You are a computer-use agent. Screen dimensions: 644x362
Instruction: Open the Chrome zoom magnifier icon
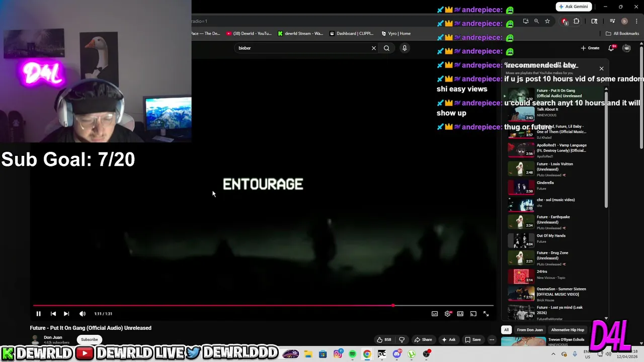(536, 21)
